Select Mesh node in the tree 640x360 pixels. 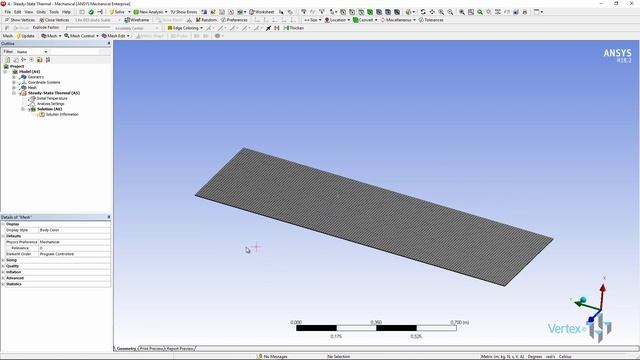pyautogui.click(x=32, y=87)
